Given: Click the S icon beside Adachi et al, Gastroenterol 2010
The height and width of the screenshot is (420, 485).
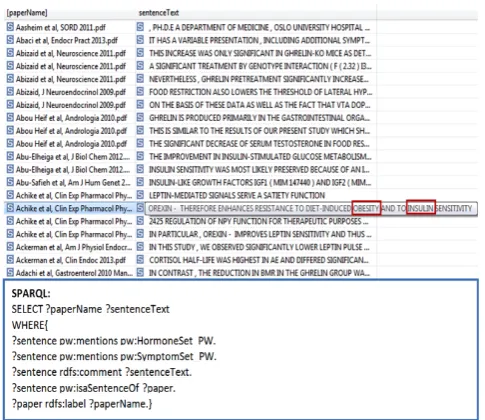Looking at the screenshot, I should pyautogui.click(x=10, y=273).
